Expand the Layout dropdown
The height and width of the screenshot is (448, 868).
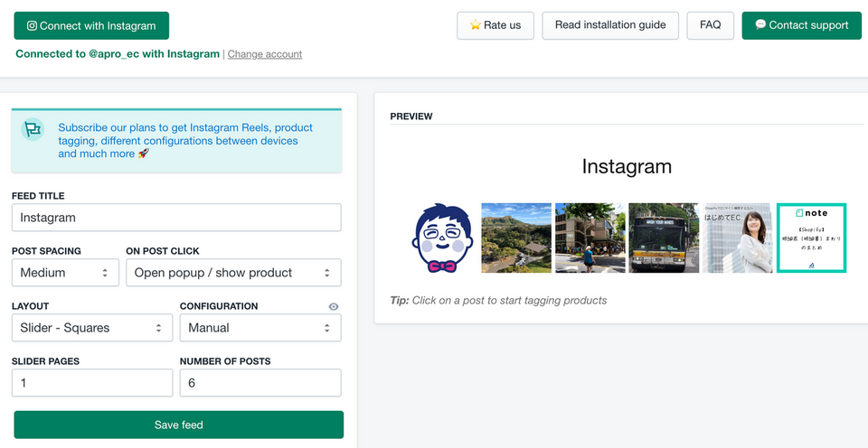click(x=92, y=328)
